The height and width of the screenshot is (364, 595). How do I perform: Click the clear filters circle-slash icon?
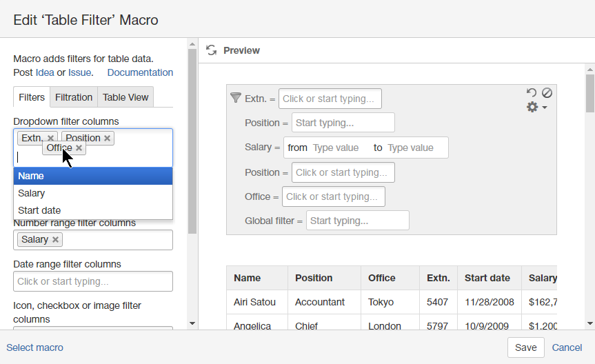tap(547, 92)
